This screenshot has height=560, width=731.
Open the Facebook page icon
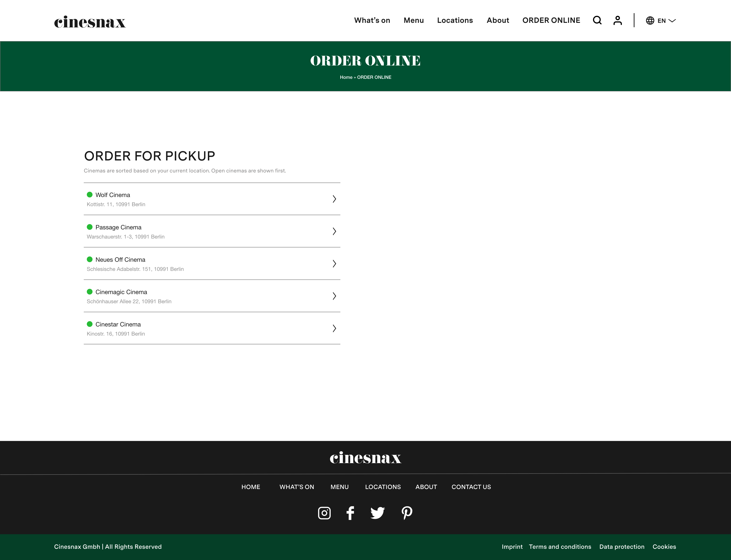click(x=350, y=513)
